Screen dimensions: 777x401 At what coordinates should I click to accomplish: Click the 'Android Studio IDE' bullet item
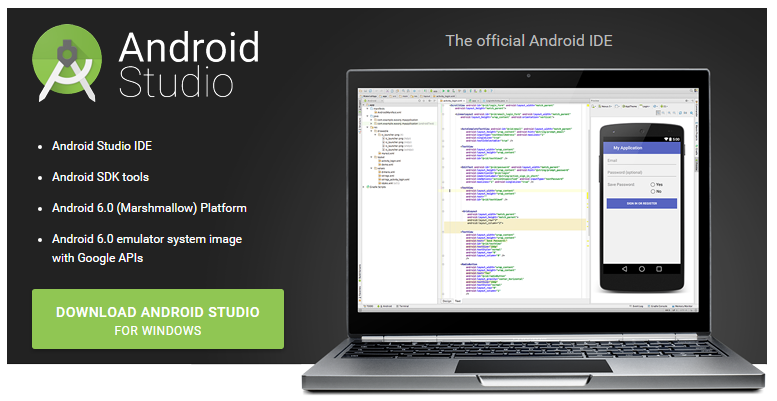coord(102,146)
